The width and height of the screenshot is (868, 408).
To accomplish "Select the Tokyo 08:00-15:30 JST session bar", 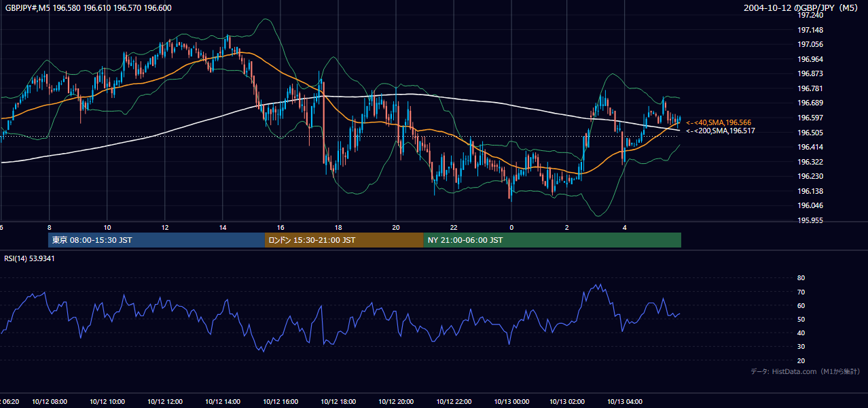I will (156, 240).
